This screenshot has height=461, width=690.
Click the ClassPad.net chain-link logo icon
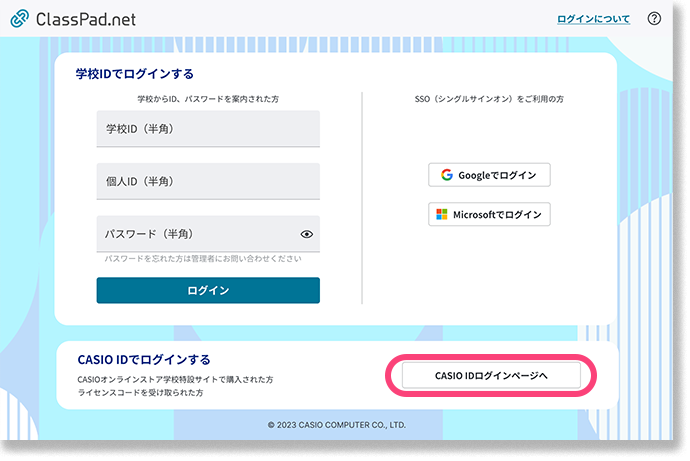click(19, 19)
